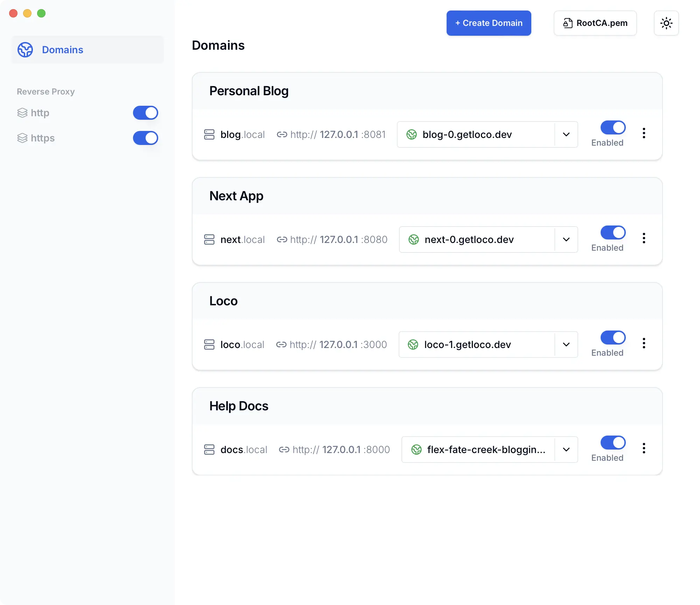Click the RootCA.pem button
This screenshot has width=700, height=605.
pos(595,23)
